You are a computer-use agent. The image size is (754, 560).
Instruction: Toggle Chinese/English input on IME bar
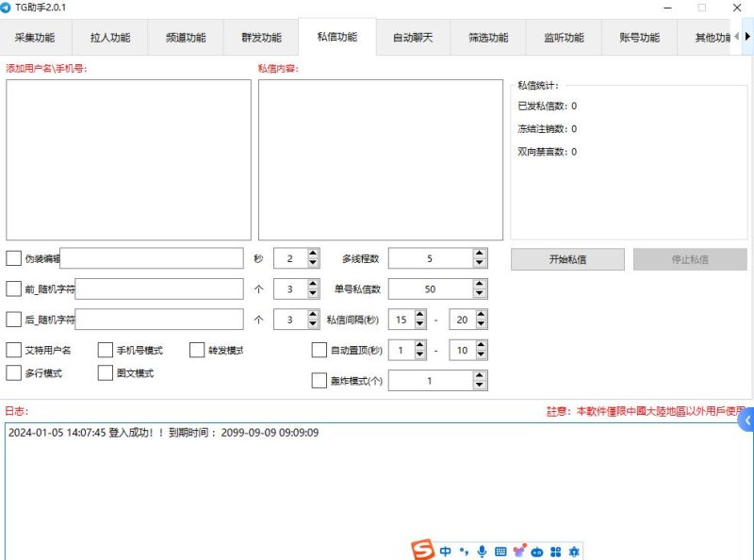(x=445, y=549)
